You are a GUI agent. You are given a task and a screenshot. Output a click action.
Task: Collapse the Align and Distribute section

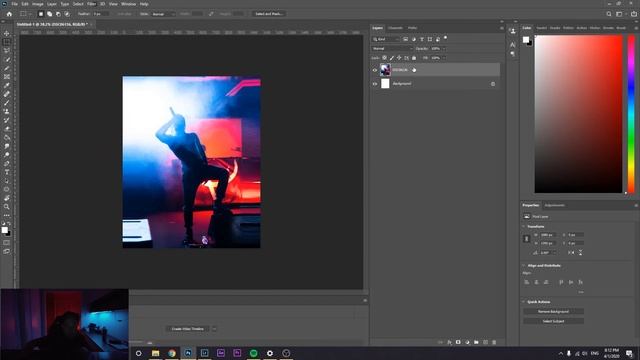coord(524,266)
